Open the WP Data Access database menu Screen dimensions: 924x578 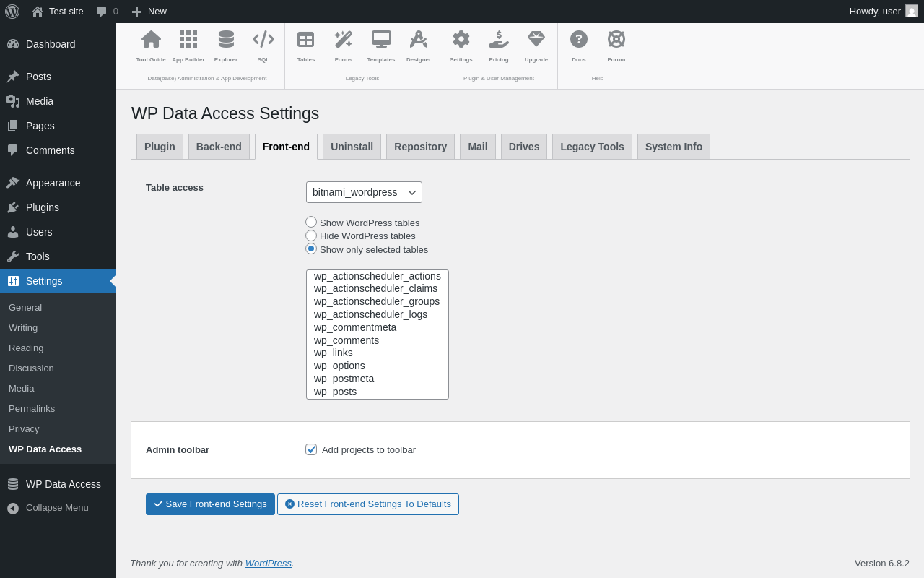click(x=58, y=484)
